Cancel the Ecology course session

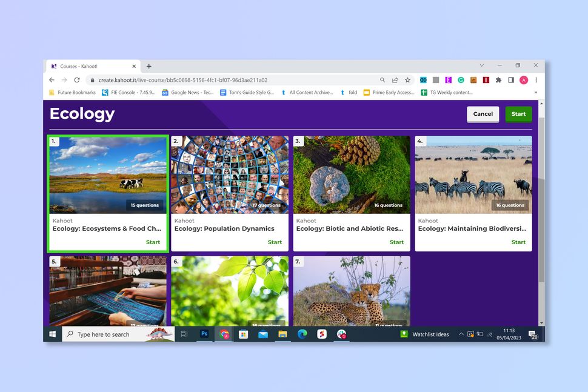[x=483, y=114]
